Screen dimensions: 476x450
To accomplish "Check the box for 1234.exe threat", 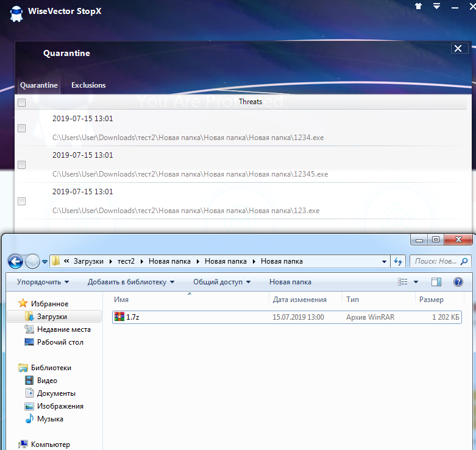I will click(x=21, y=128).
